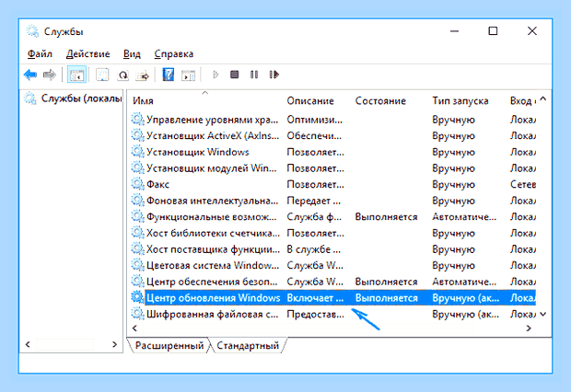Select Управление уровнями хра... service
Image resolution: width=571 pixels, height=392 pixels.
pyautogui.click(x=212, y=120)
